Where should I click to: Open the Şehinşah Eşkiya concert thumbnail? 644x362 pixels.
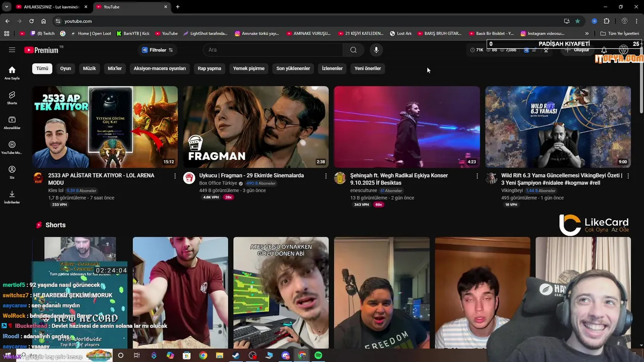pyautogui.click(x=407, y=127)
